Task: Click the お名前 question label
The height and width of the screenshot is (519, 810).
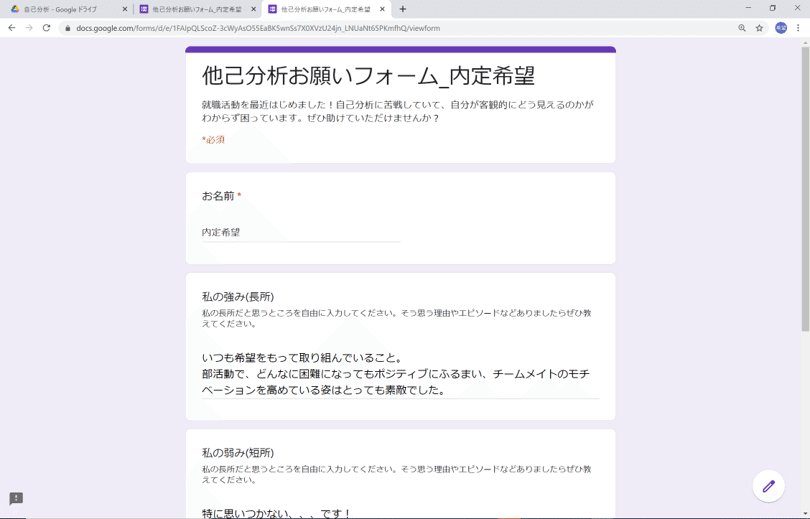Action: click(218, 196)
